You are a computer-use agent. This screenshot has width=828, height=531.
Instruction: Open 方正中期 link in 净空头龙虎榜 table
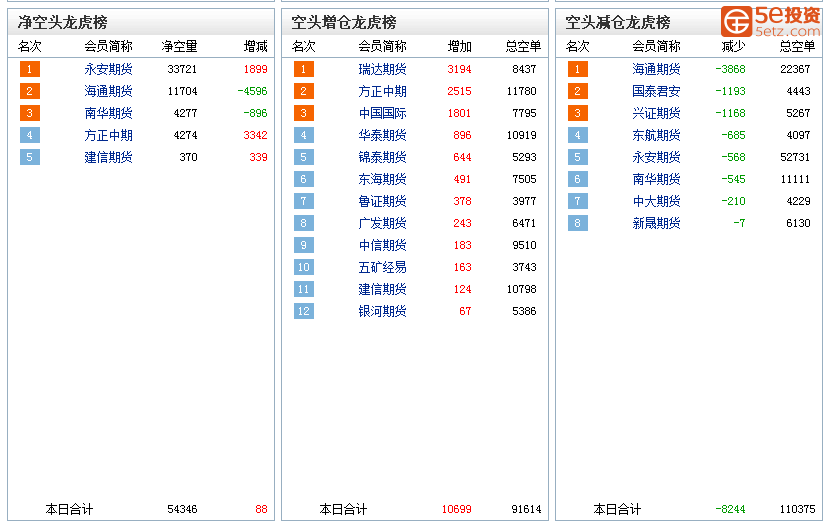[x=108, y=135]
